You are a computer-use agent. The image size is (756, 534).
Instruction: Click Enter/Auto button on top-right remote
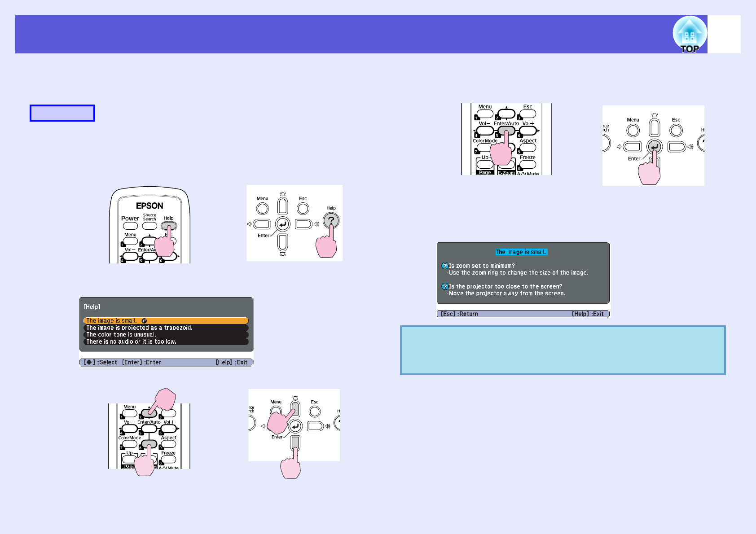[506, 131]
